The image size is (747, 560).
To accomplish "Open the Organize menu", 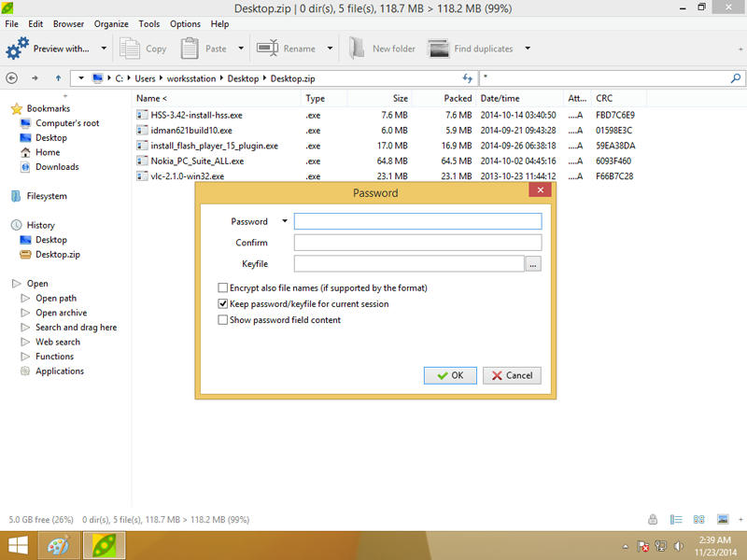I will [x=111, y=24].
